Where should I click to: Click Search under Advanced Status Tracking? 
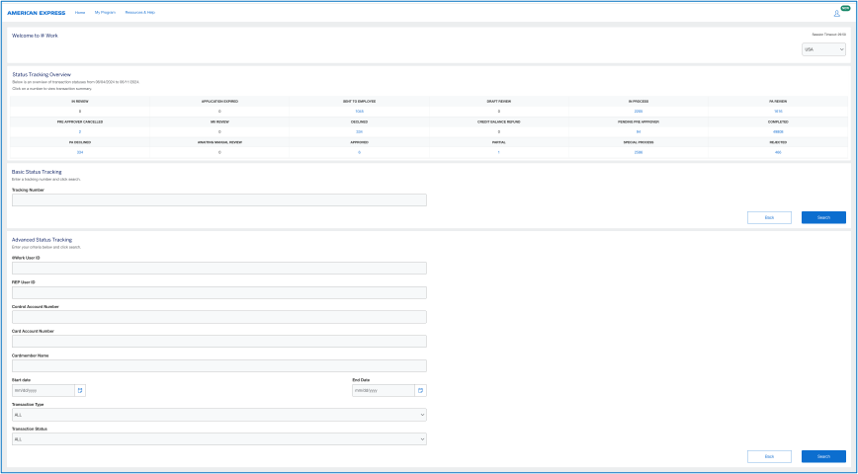[x=823, y=456]
